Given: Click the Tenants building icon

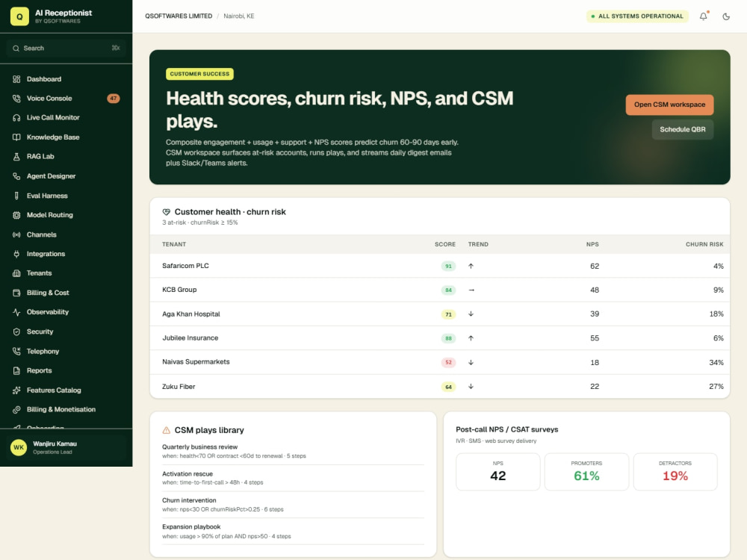Looking at the screenshot, I should point(16,273).
